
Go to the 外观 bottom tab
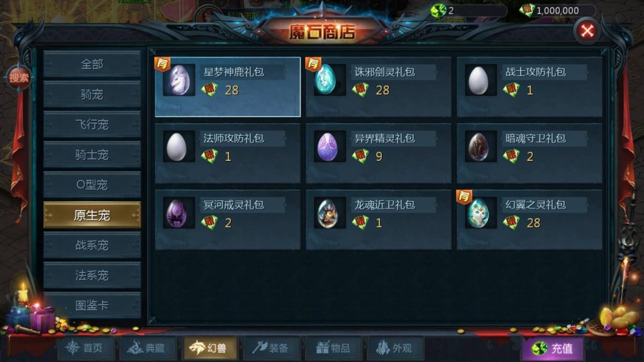coord(395,348)
